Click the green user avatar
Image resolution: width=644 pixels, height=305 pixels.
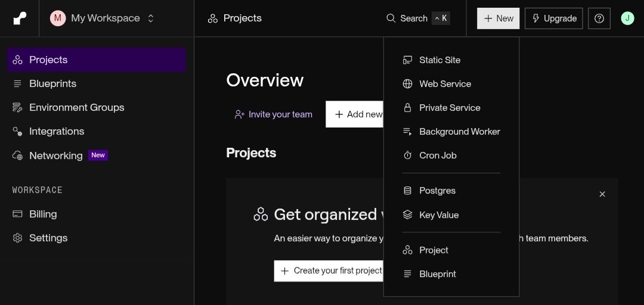[x=627, y=18]
